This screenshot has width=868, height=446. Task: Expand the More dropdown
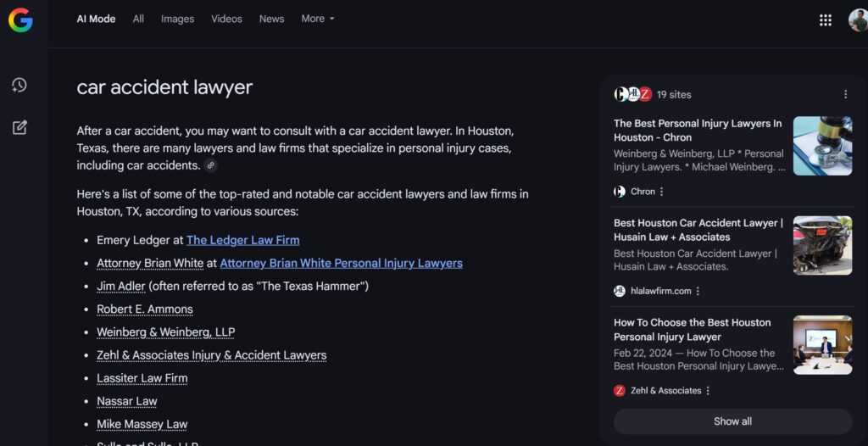point(318,19)
